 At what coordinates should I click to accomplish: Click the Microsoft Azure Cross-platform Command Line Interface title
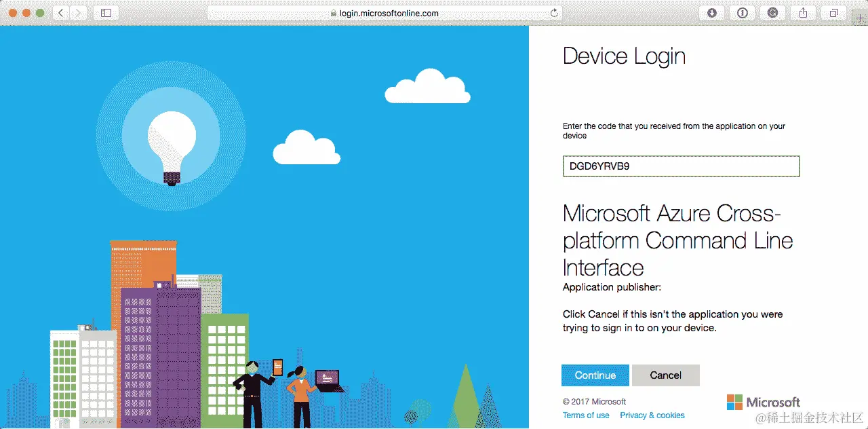coord(678,240)
